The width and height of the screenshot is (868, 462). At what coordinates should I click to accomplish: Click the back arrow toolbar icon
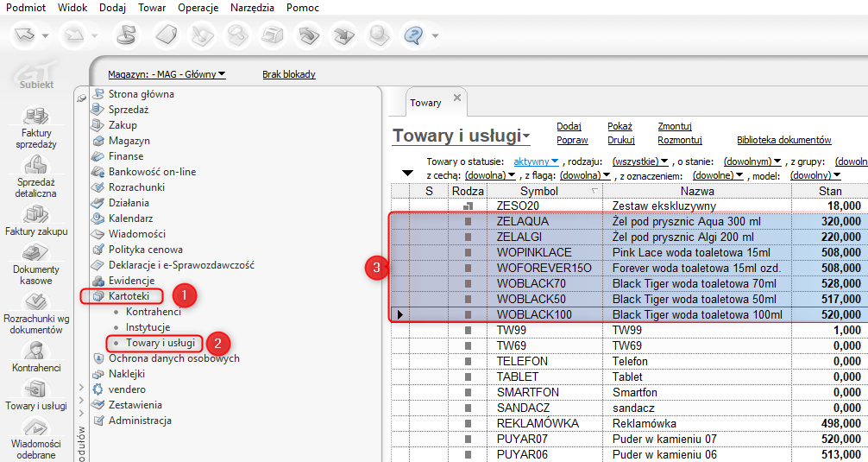coord(26,35)
